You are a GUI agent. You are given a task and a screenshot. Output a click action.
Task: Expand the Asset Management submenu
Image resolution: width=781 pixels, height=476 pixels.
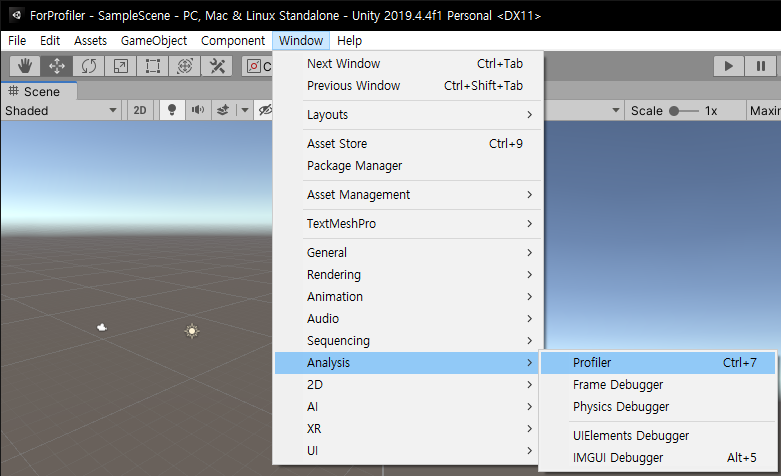(x=408, y=195)
